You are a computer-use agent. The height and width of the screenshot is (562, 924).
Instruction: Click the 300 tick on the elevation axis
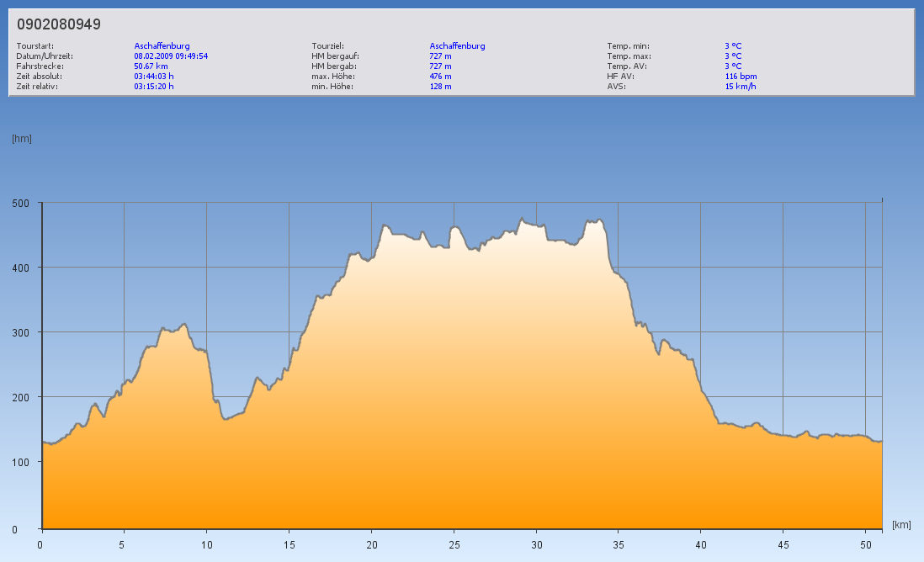tap(20, 333)
